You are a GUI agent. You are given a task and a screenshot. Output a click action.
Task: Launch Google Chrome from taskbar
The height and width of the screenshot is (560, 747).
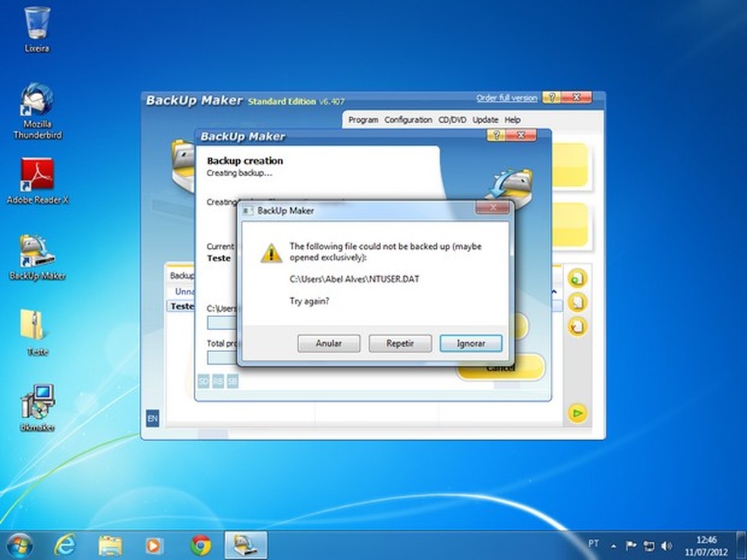(200, 546)
